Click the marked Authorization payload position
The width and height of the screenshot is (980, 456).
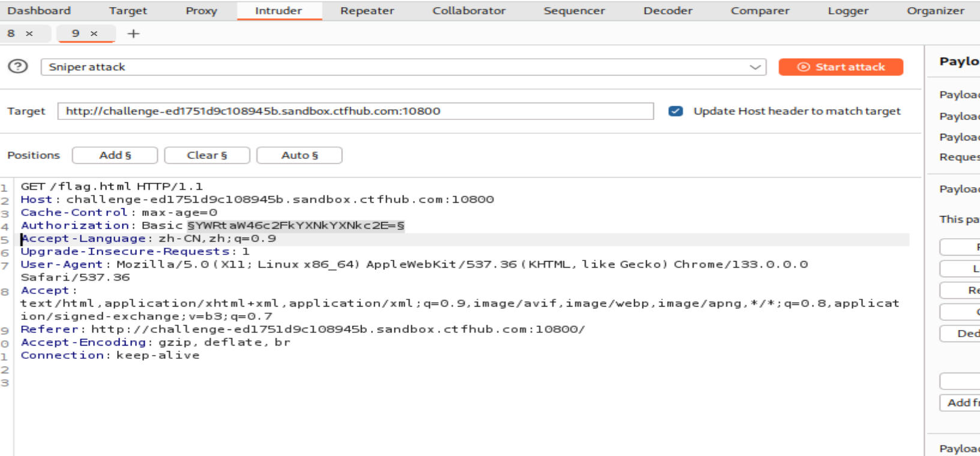click(295, 226)
